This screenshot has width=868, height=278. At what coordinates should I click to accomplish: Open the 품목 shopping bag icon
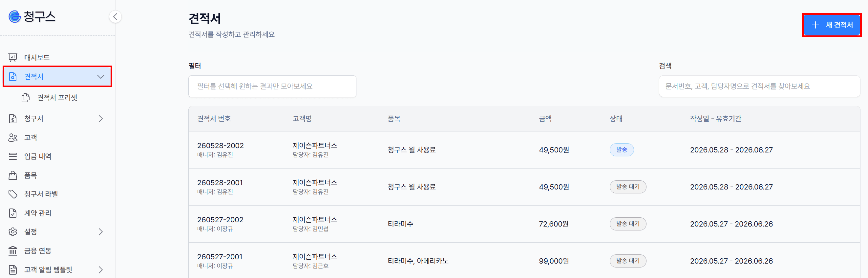13,175
